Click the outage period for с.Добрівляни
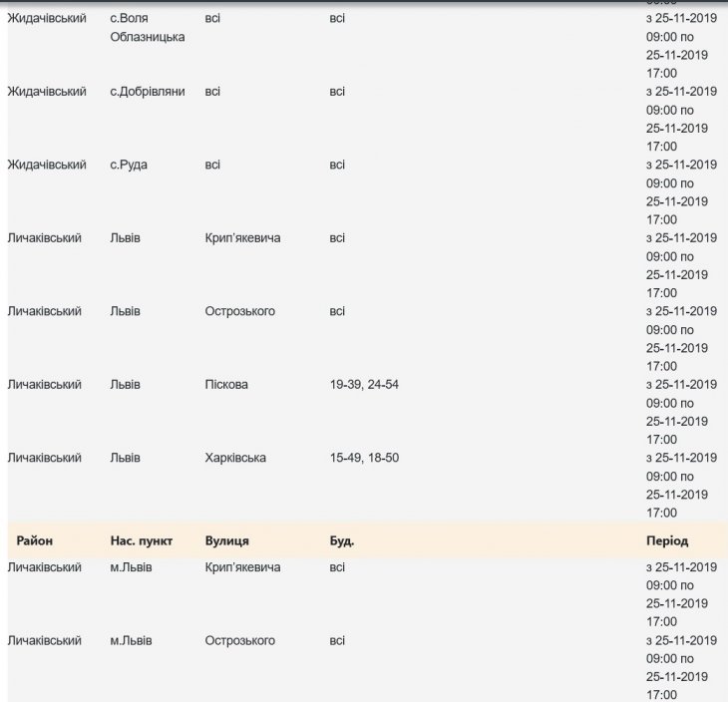 click(680, 119)
